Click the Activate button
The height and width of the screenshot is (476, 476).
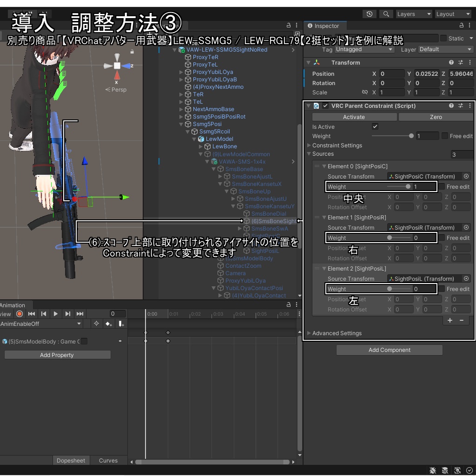[354, 117]
